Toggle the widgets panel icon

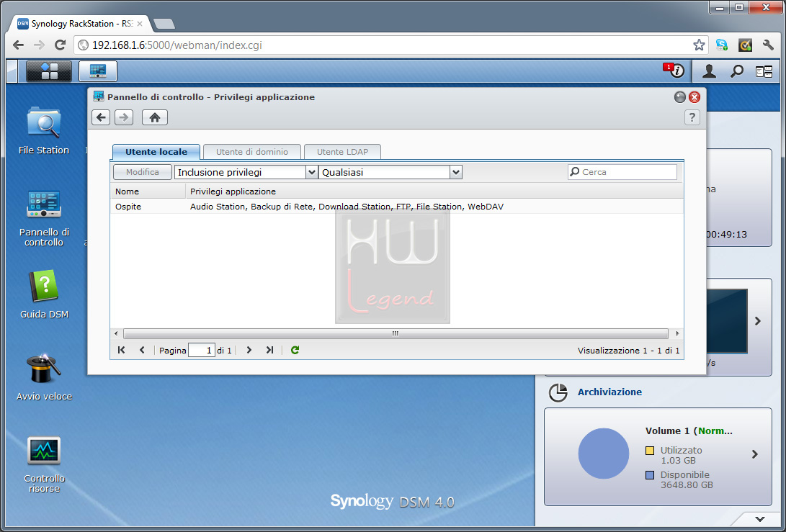(x=764, y=72)
